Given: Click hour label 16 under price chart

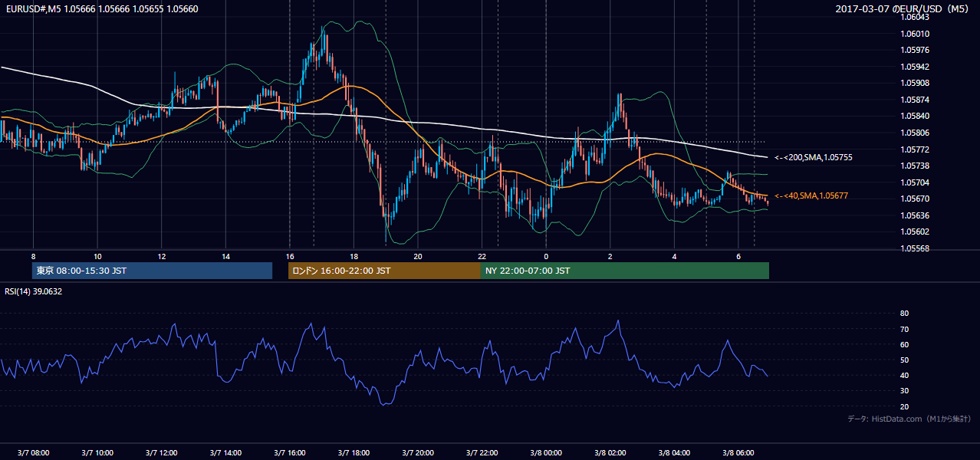Looking at the screenshot, I should click(290, 256).
